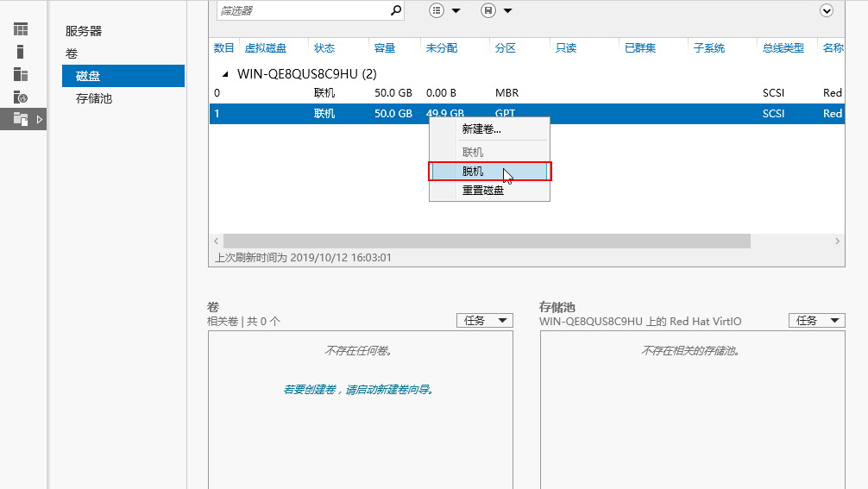Click the SCSI cell in highlighted disk 1 row
This screenshot has width=868, height=489.
point(773,113)
